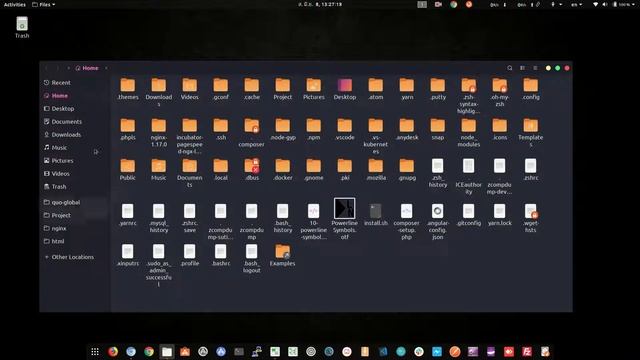Open html bookmark in sidebar
640x360 pixels.
(75, 242)
